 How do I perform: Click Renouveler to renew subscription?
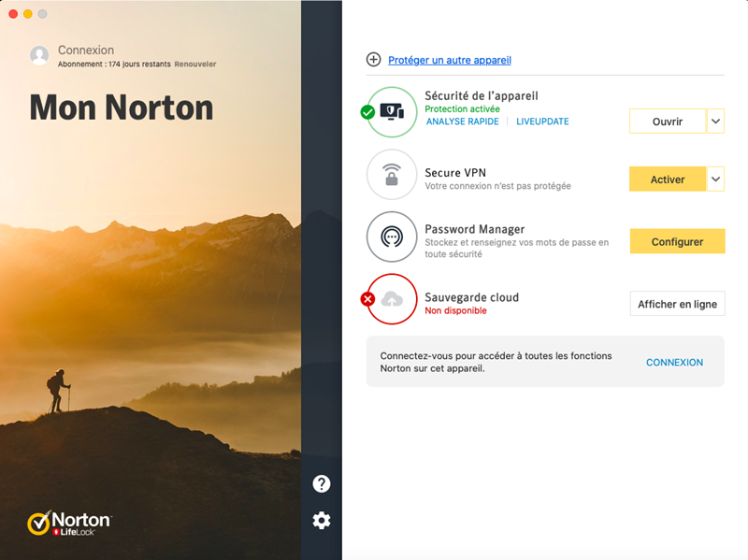click(195, 64)
